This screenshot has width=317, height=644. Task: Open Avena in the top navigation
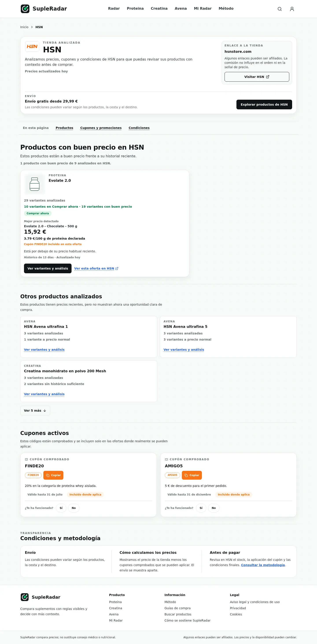(x=181, y=9)
